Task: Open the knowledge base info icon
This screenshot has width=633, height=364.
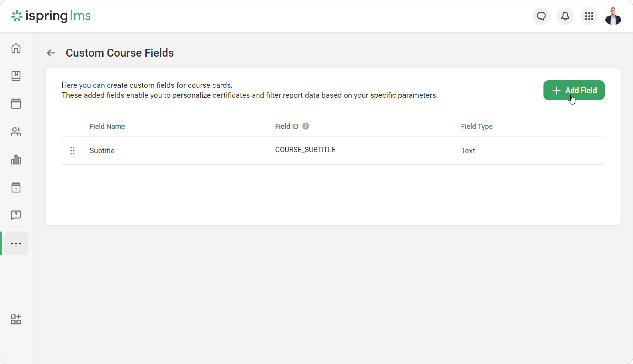Action: coord(16,188)
